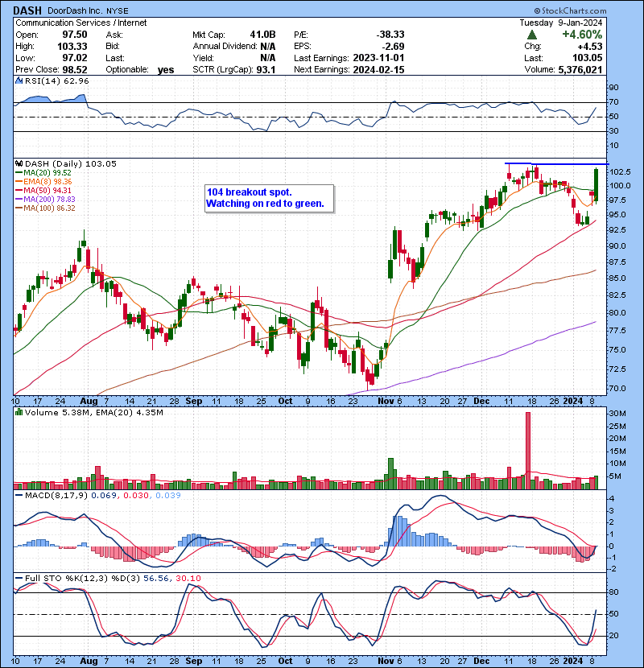Viewport: 644px width, 668px height.
Task: Click the '102.5' price axis label
Action: 621,171
